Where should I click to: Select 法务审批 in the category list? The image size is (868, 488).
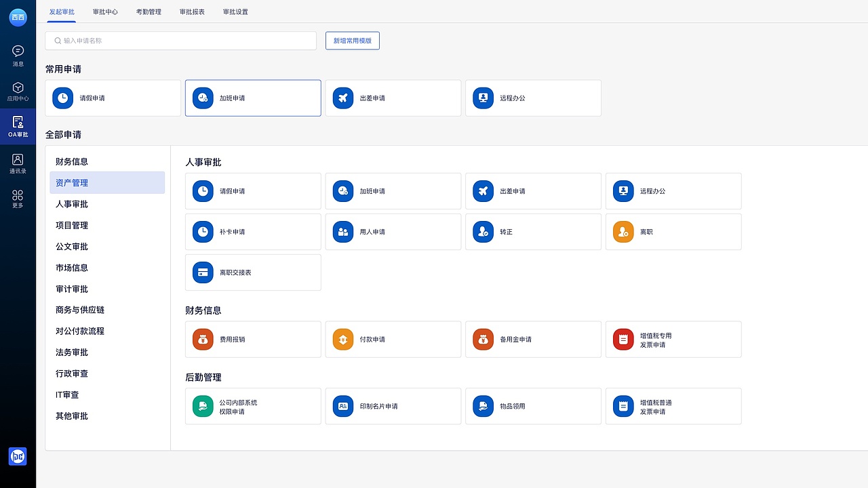tap(72, 352)
